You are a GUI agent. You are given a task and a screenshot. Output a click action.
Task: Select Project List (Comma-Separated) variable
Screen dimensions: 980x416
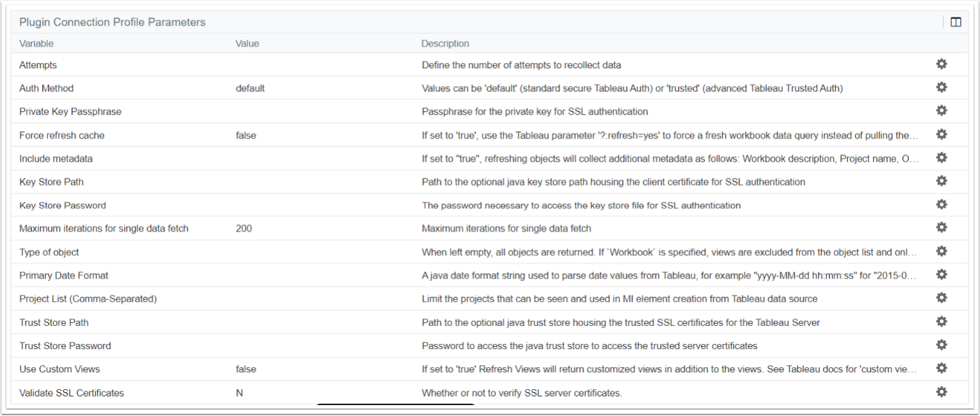click(x=88, y=299)
